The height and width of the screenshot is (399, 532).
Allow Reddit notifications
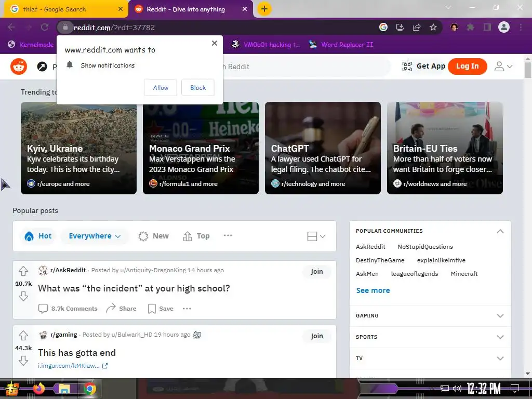click(160, 87)
